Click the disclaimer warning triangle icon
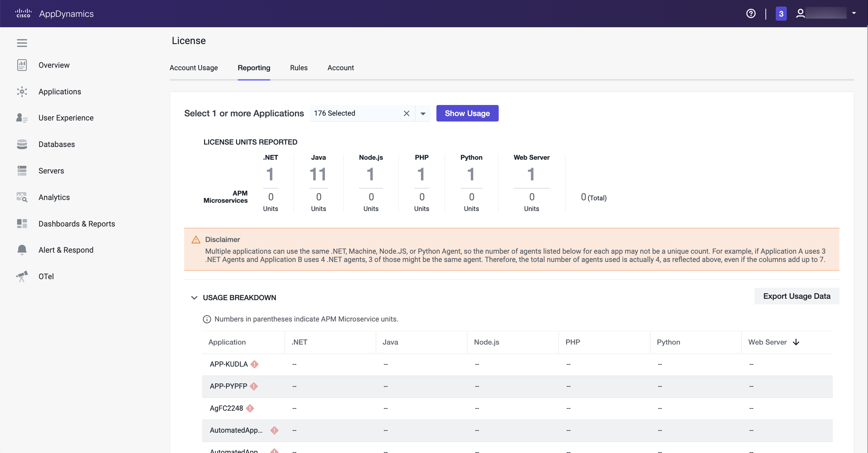The image size is (868, 453). 196,240
